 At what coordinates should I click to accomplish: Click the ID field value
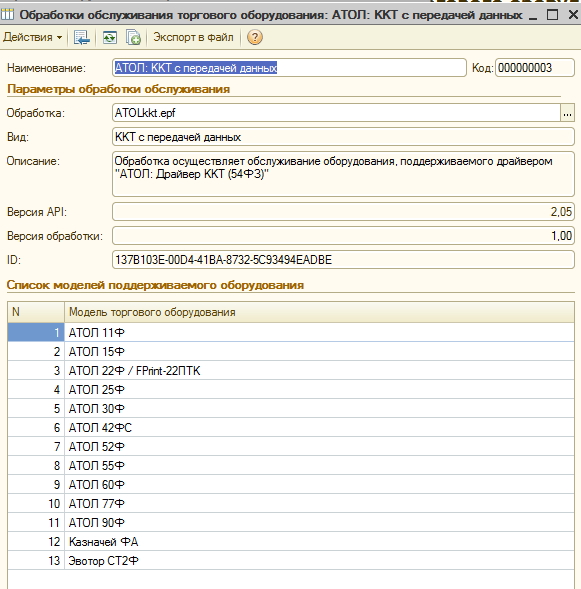343,260
